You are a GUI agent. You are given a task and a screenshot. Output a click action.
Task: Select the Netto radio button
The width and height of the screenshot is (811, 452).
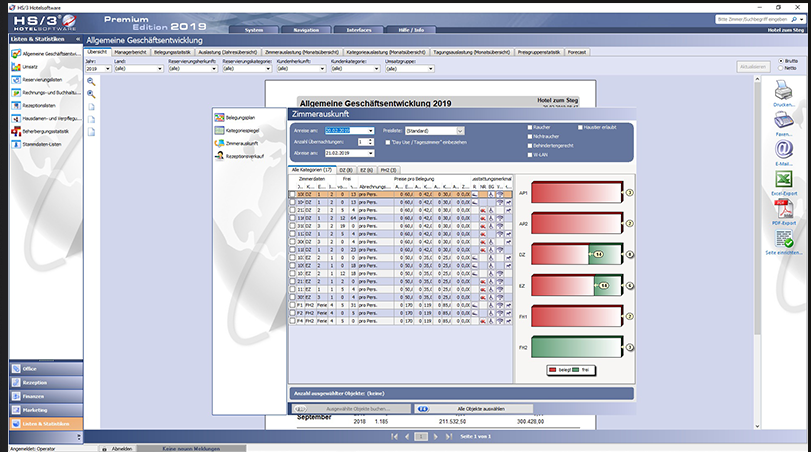(x=781, y=68)
